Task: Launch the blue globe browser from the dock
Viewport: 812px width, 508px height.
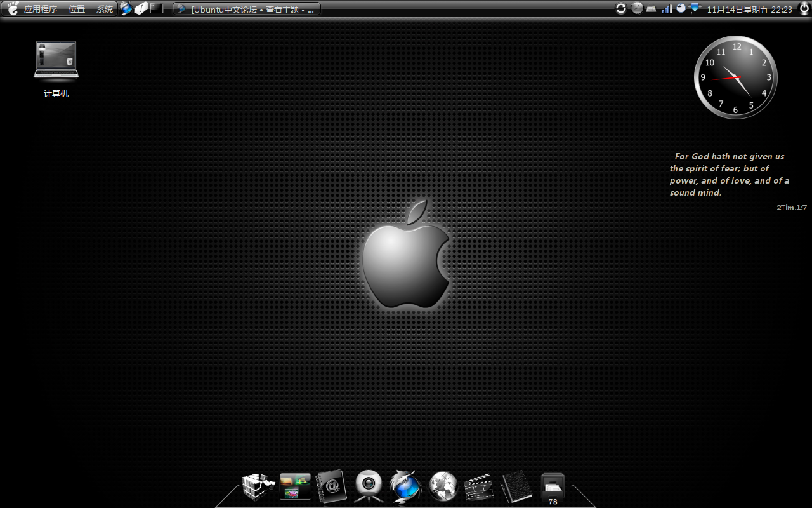Action: tap(405, 487)
